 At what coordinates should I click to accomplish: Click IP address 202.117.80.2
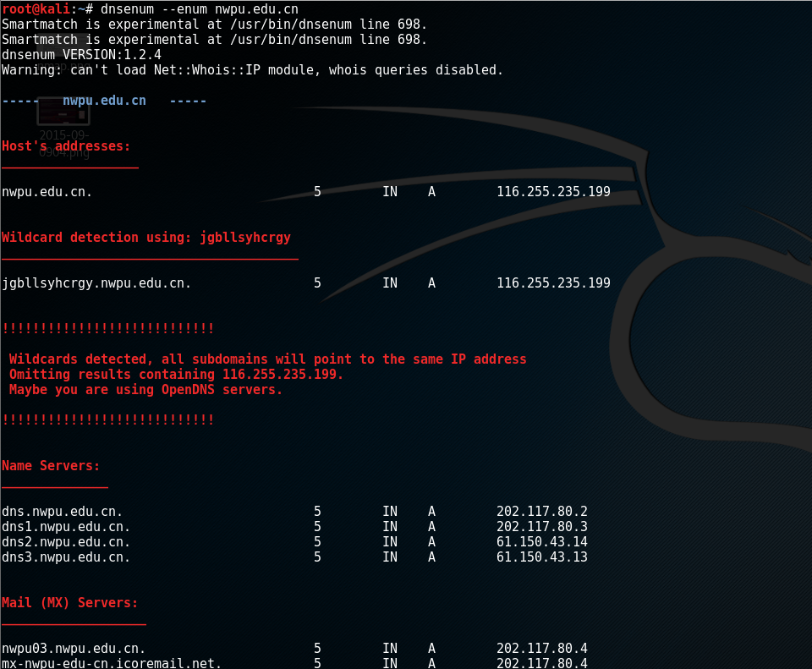click(542, 512)
